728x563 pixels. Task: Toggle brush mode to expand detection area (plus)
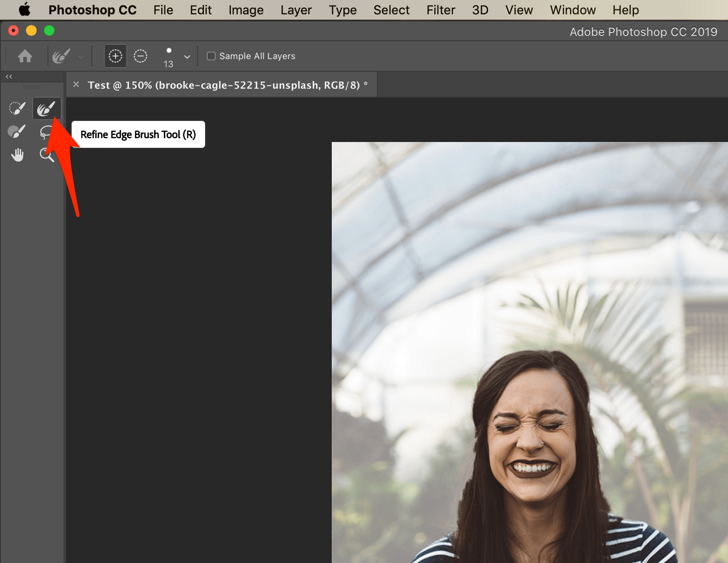click(x=116, y=56)
